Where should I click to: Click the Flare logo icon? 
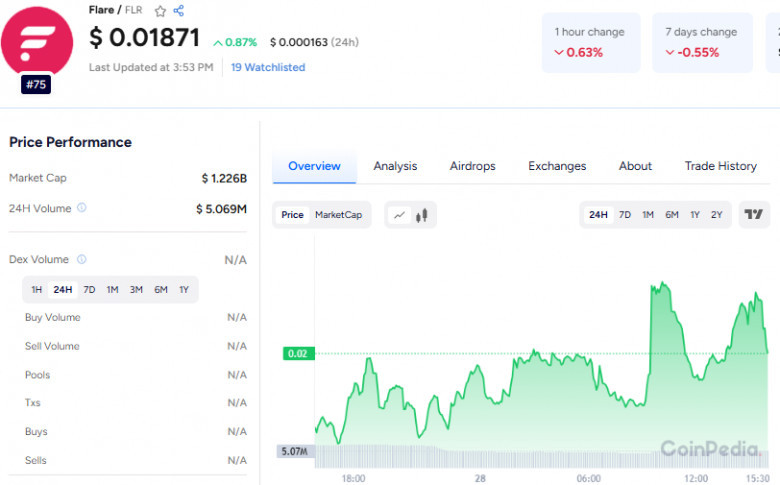click(37, 43)
